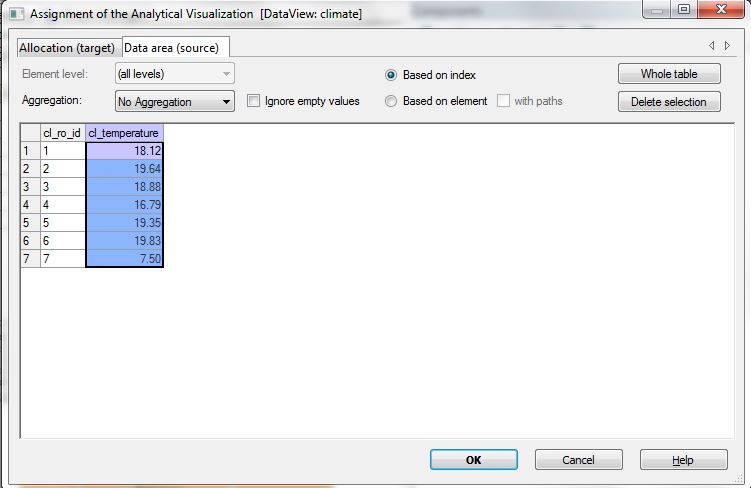Select row header 7 in the table
The image size is (751, 488).
click(x=30, y=259)
